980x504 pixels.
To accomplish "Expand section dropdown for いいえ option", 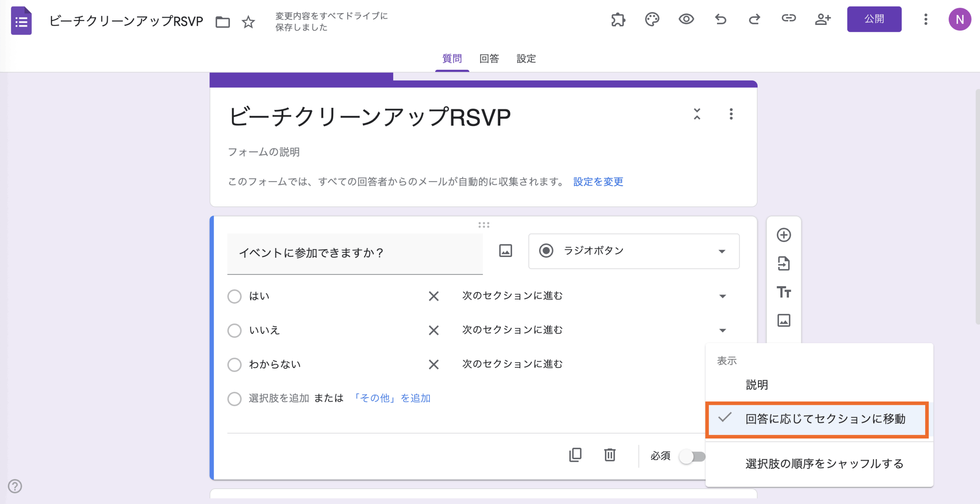I will (x=722, y=331).
